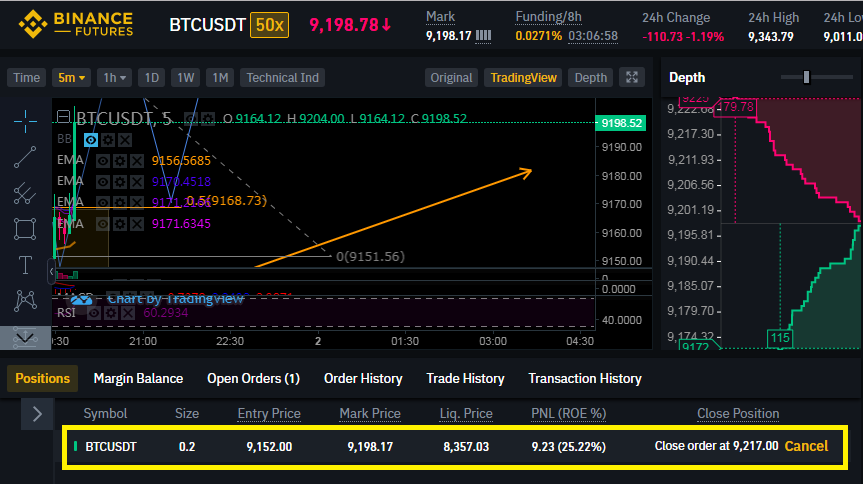Click the 9198.52 current price tag
The width and height of the screenshot is (863, 484).
click(x=621, y=123)
